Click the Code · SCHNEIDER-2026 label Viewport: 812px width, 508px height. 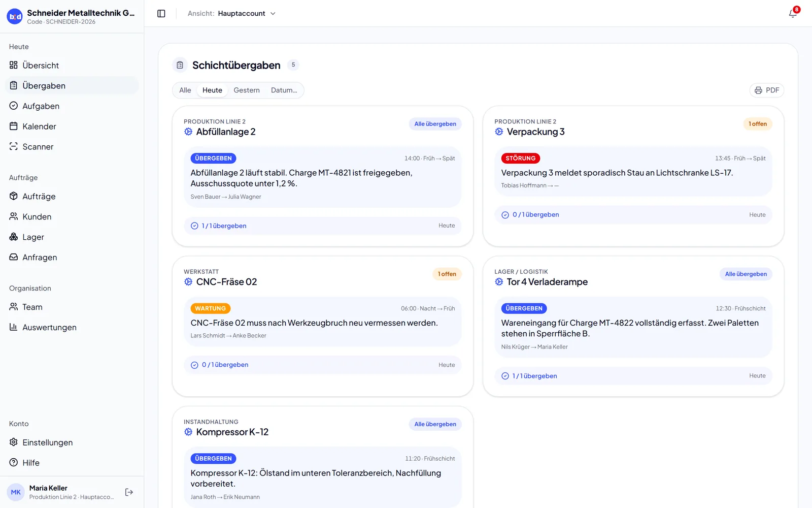(x=61, y=22)
